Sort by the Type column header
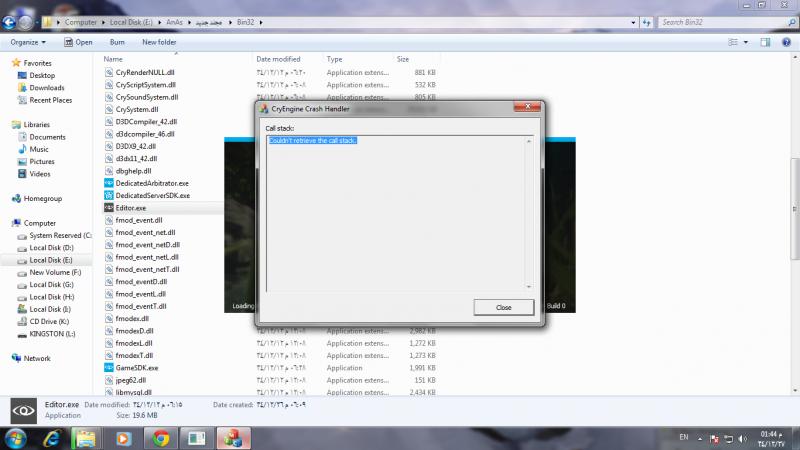800x450 pixels. click(335, 59)
